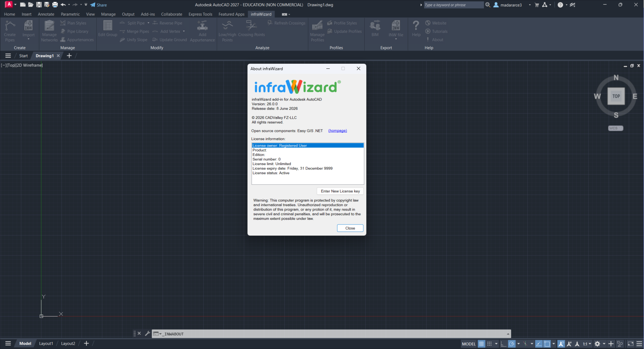644x349 pixels.
Task: Switch to the Layout1 tab
Action: point(46,344)
